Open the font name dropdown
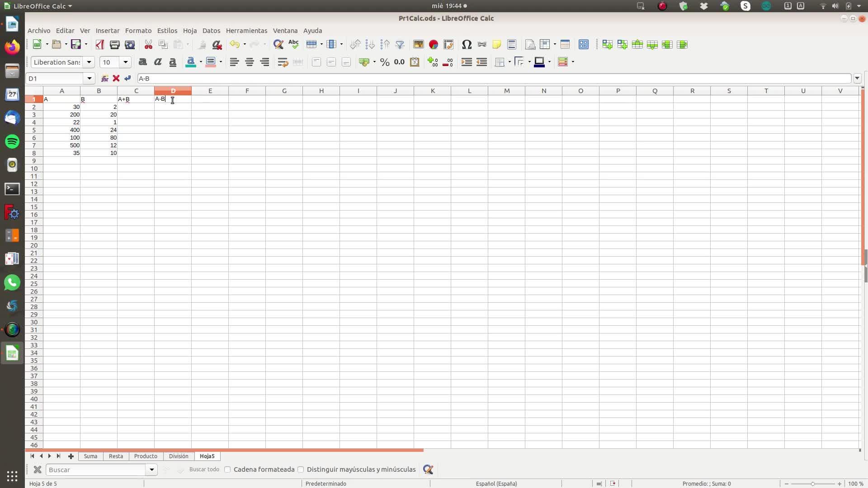 click(89, 62)
